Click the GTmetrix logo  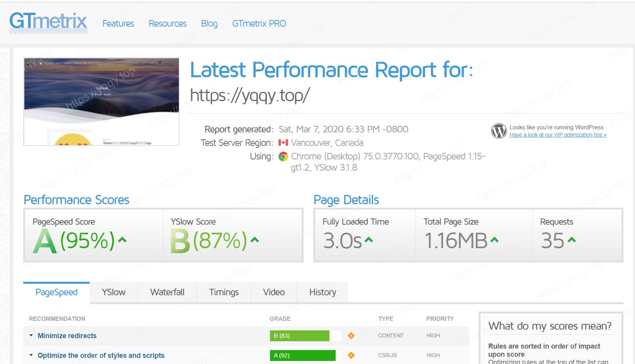tap(48, 22)
